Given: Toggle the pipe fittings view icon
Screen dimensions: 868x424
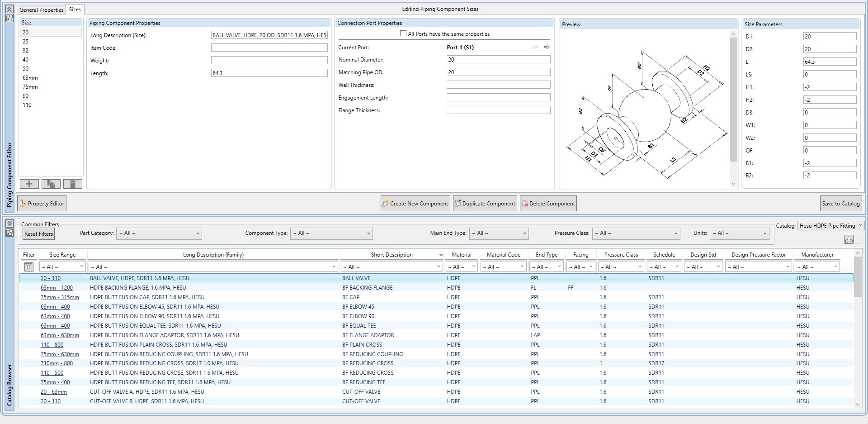Looking at the screenshot, I should (x=849, y=239).
